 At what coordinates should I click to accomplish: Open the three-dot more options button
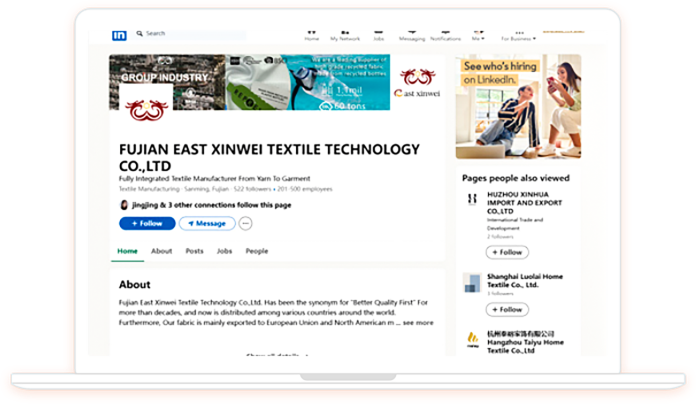pyautogui.click(x=245, y=224)
